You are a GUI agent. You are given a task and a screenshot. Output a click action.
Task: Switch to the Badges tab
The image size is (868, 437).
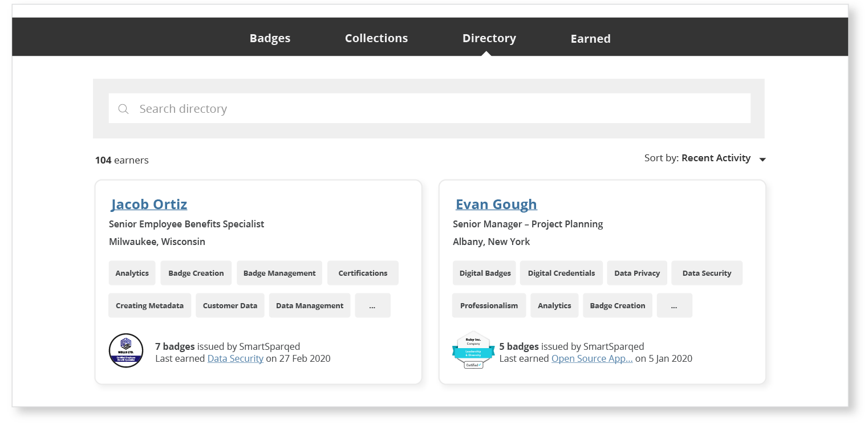[x=270, y=38]
